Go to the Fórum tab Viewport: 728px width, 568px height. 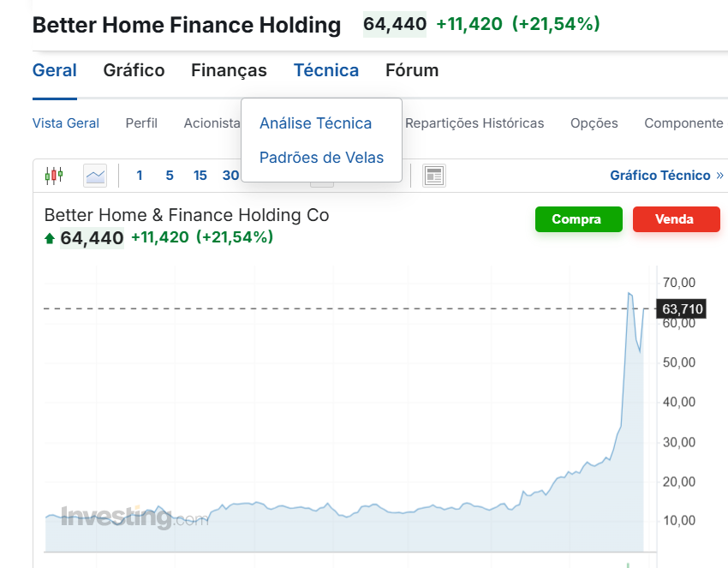coord(412,70)
